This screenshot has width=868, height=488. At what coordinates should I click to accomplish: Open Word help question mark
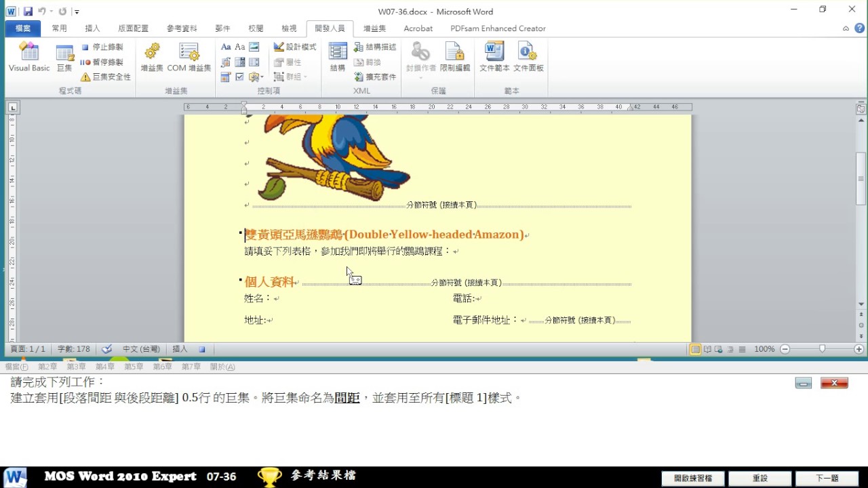[860, 28]
